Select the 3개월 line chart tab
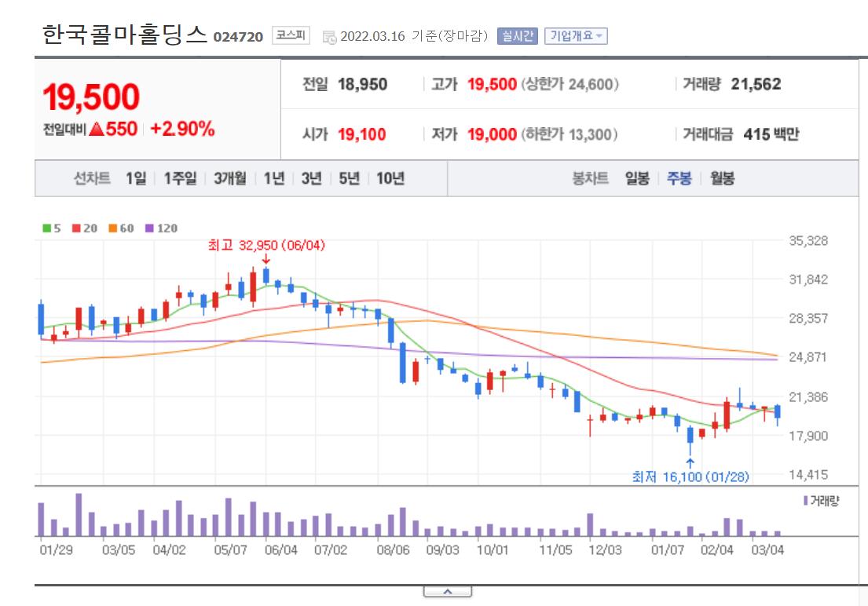Viewport: 868px width, 606px height. coord(229,178)
